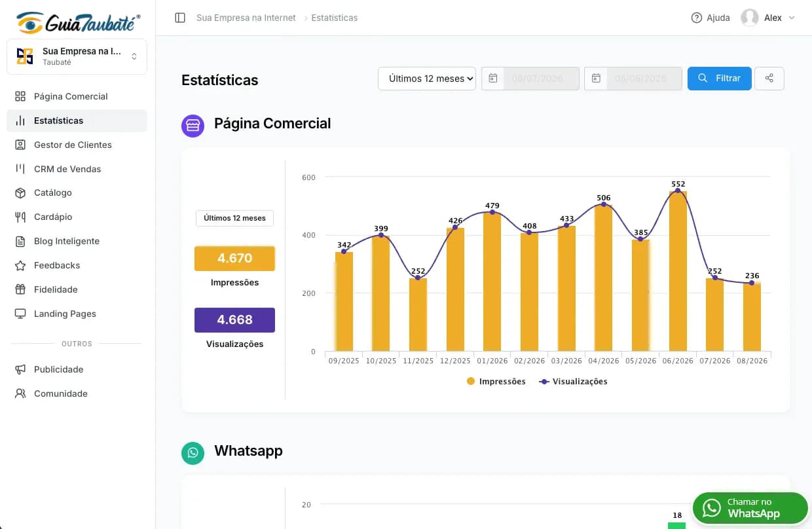Image resolution: width=812 pixels, height=529 pixels.
Task: Open the Catálogo box icon
Action: pyautogui.click(x=20, y=192)
